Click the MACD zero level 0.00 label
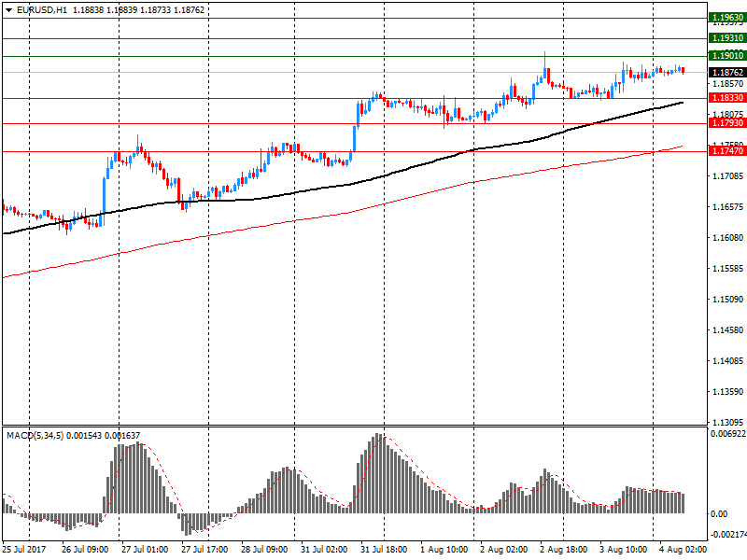 (x=719, y=514)
